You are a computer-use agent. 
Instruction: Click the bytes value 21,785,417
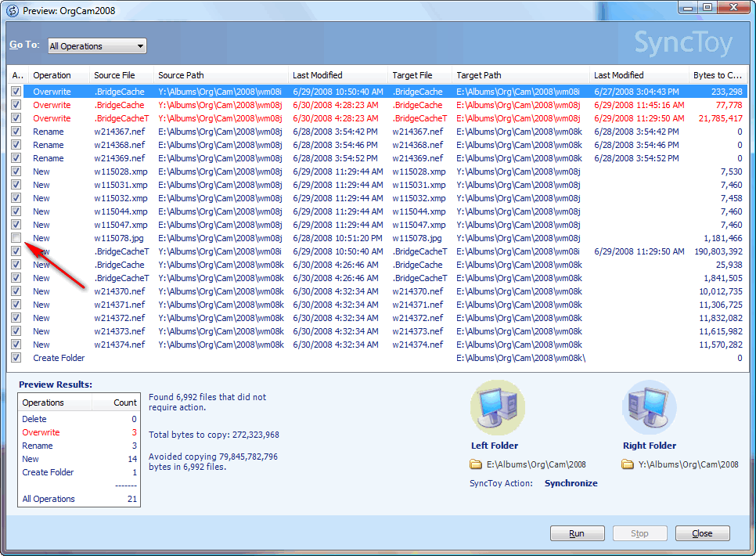[720, 118]
